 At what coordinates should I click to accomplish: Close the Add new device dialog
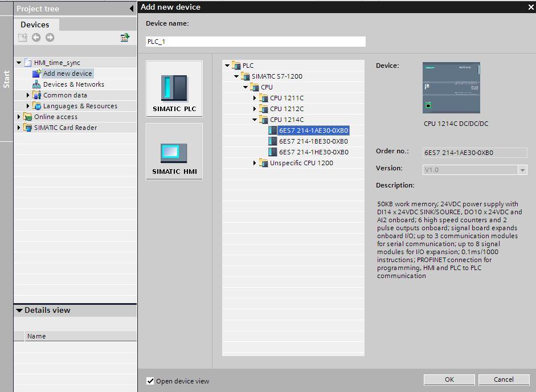(x=531, y=7)
